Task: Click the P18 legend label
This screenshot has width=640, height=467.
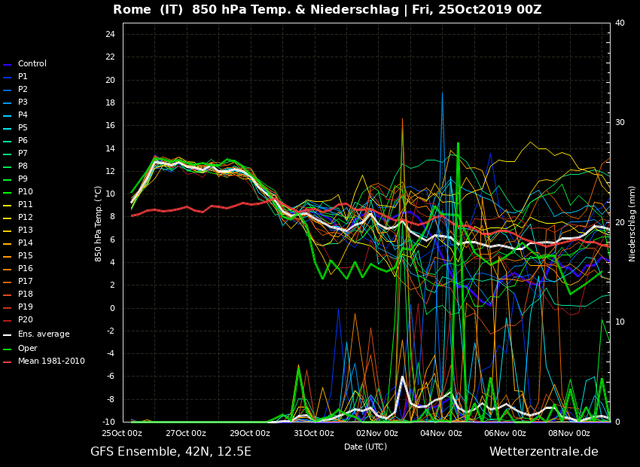Action: (x=25, y=294)
